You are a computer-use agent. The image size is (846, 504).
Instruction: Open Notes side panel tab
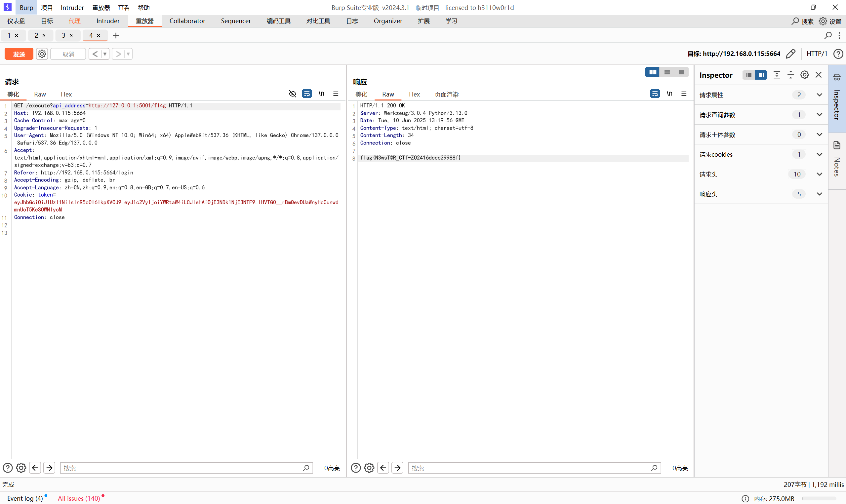(836, 161)
